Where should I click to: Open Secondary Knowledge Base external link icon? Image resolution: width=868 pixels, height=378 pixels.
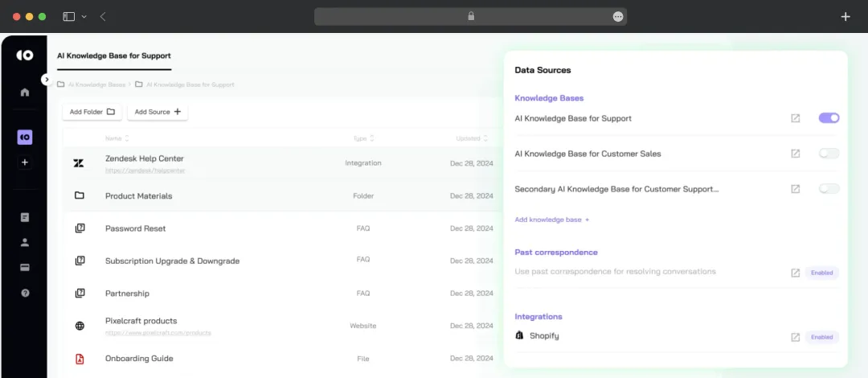point(796,189)
